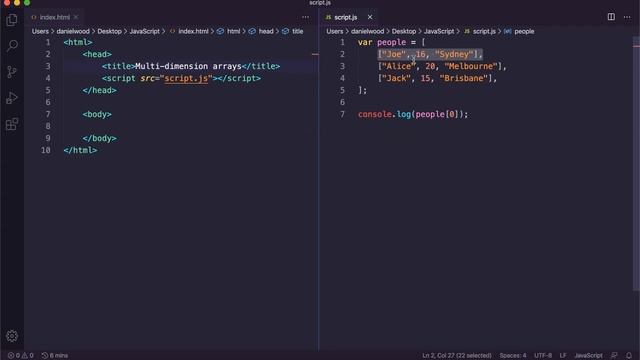Change end of line sequence LF

click(x=563, y=356)
